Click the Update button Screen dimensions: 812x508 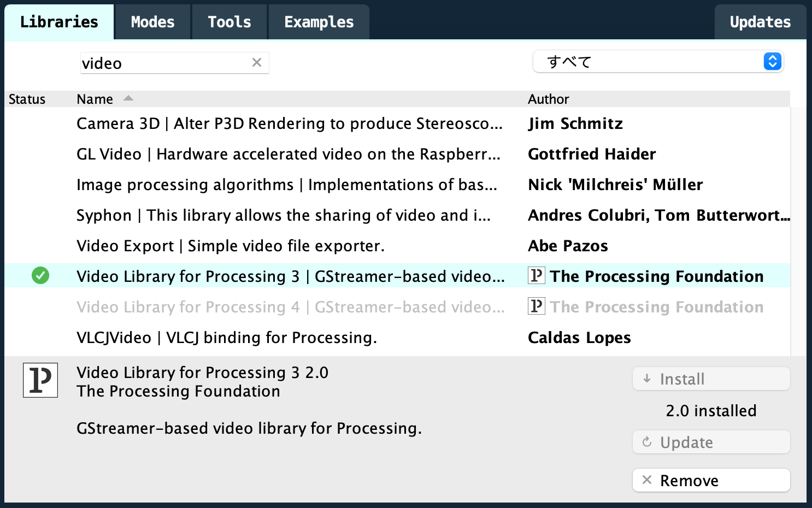[x=711, y=442]
